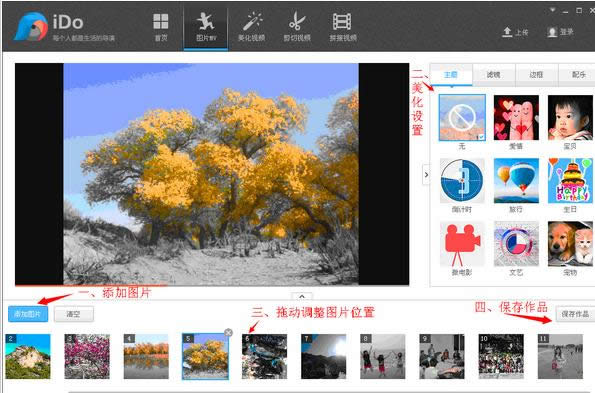Click the upload arrow icon
595x393 pixels.
(x=507, y=32)
